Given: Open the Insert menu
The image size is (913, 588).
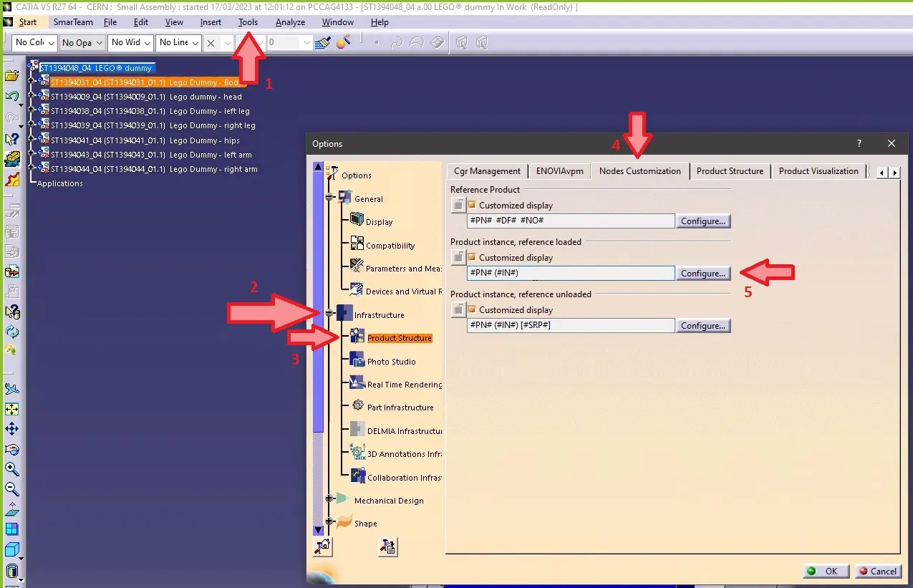Looking at the screenshot, I should [x=211, y=22].
